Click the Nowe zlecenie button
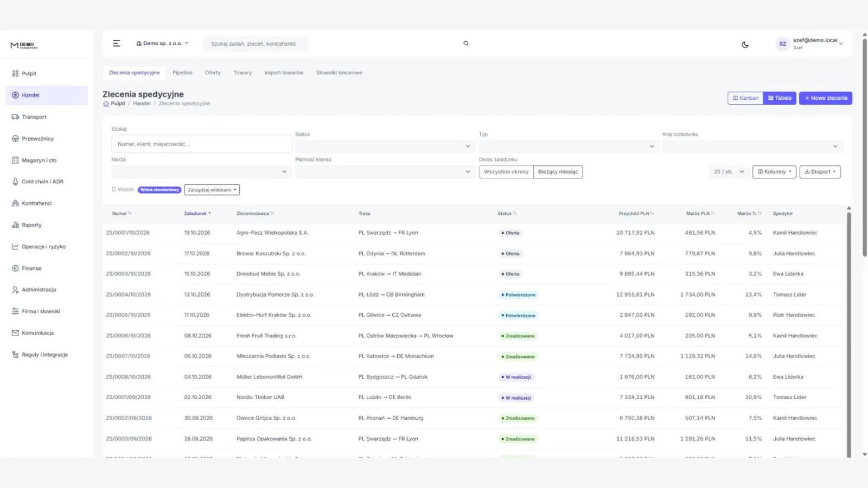 pos(826,98)
